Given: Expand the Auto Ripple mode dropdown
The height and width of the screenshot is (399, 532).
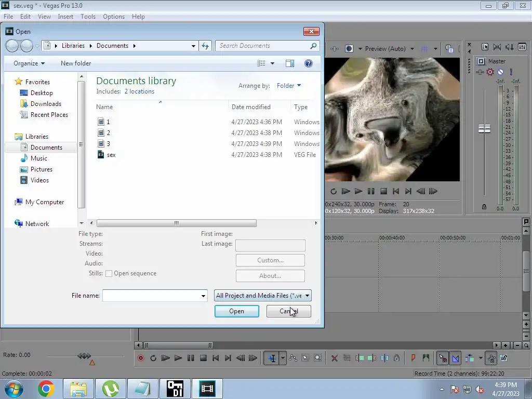Looking at the screenshot, I should pos(481,358).
